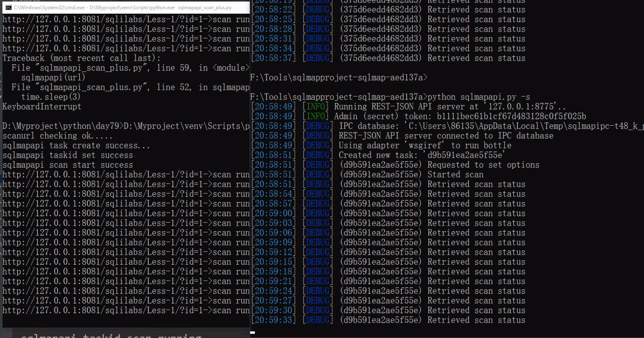Click the [20:59:30] timestamp
The image size is (644, 338).
click(273, 310)
